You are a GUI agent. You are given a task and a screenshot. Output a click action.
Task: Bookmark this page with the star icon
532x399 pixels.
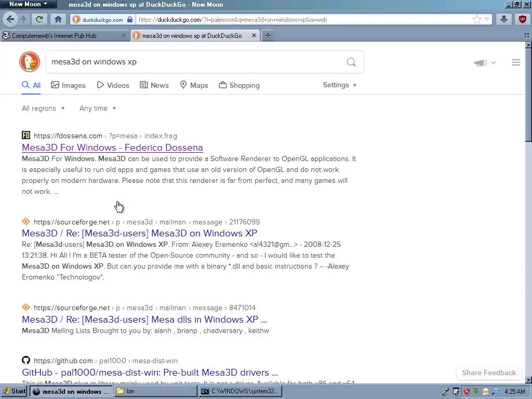477,19
